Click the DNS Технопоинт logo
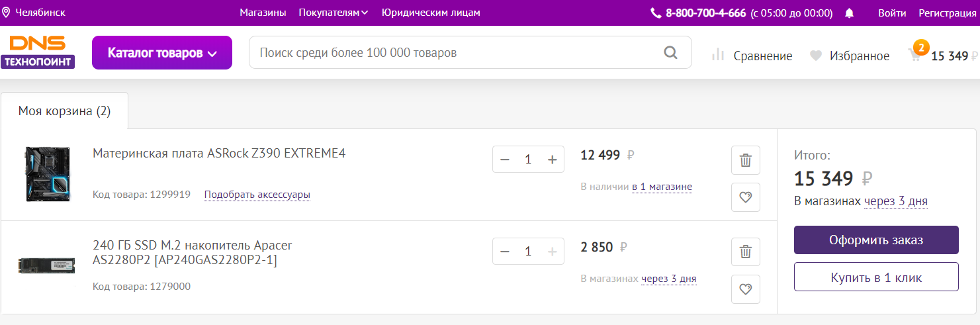 click(x=38, y=52)
